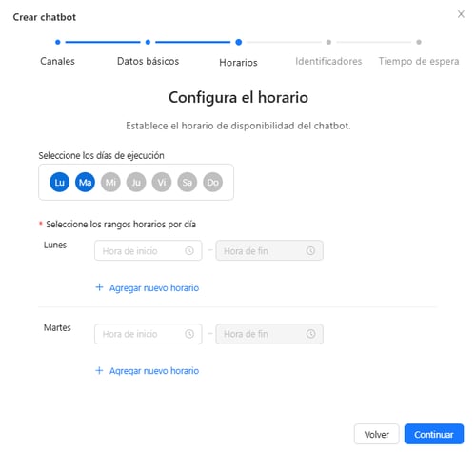The height and width of the screenshot is (452, 476).
Task: Click the clock icon in Lunes start time
Action: pyautogui.click(x=189, y=251)
